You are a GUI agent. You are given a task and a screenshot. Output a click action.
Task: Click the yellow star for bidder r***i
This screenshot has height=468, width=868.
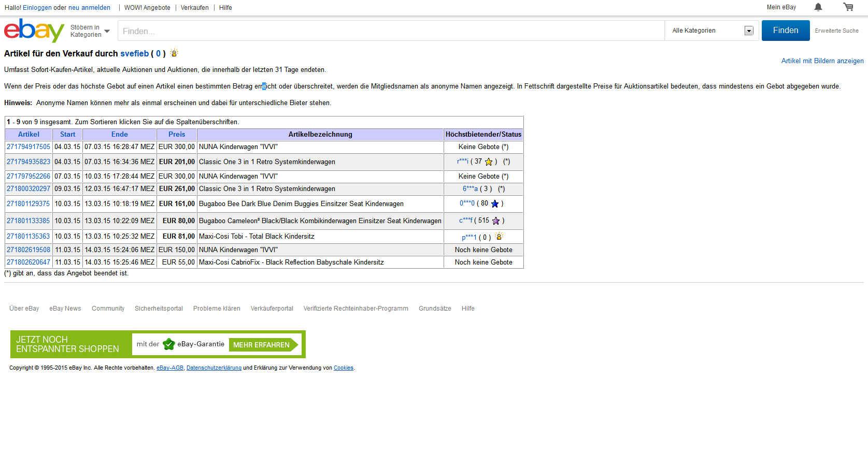click(x=489, y=162)
